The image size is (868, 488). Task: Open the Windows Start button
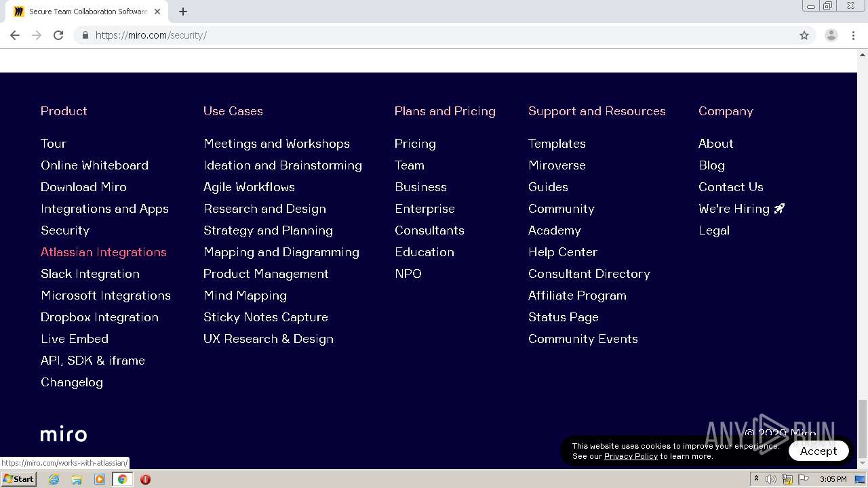pyautogui.click(x=19, y=479)
